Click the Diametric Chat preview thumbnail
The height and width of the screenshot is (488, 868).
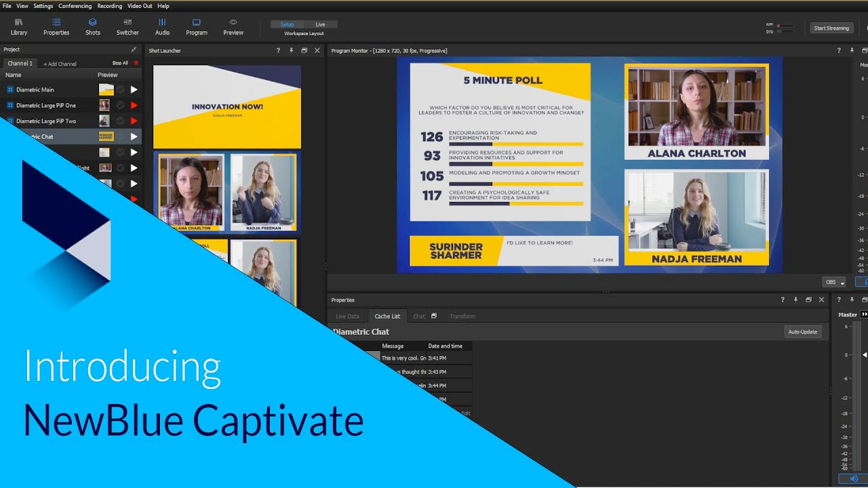[106, 136]
